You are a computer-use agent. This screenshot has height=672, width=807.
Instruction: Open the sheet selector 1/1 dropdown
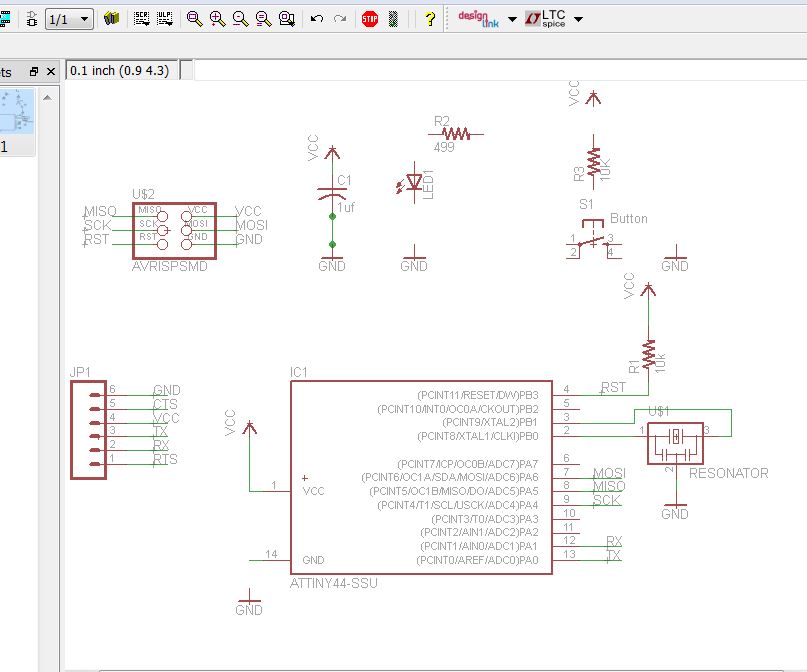pyautogui.click(x=69, y=20)
